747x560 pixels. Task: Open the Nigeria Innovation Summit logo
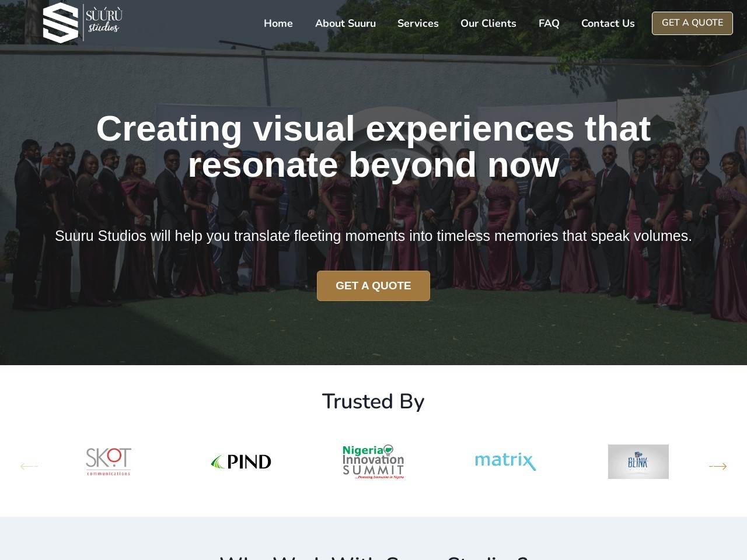tap(373, 461)
